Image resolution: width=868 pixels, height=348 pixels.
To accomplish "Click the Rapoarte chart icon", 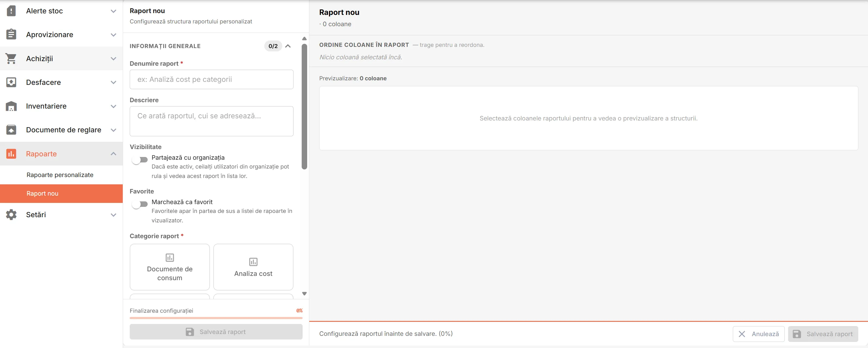I will pos(11,154).
